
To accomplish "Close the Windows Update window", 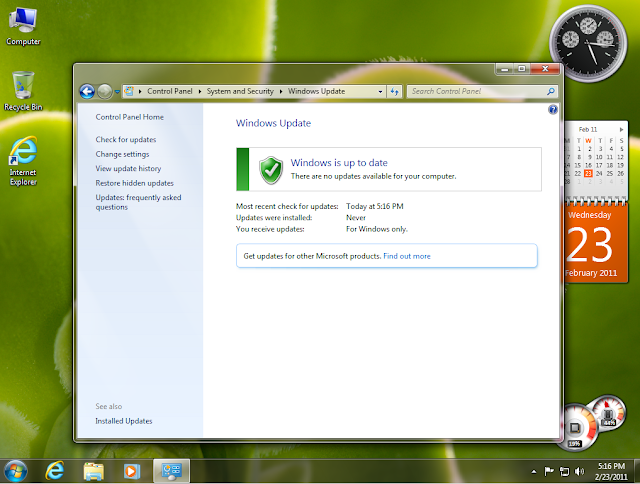I will [x=545, y=69].
